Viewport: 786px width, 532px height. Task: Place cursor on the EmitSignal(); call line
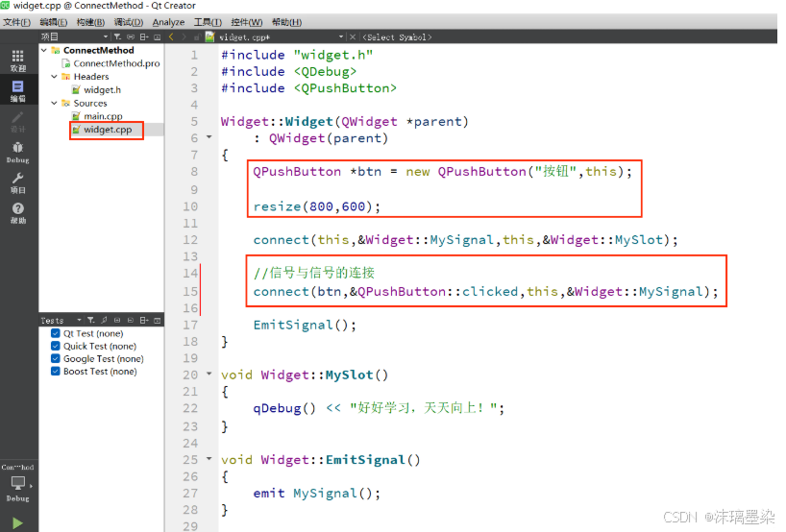tap(305, 326)
